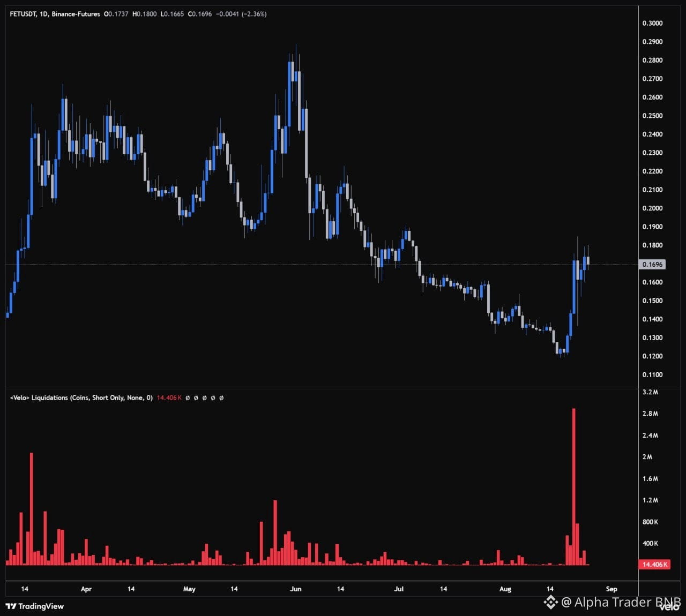Click the 0.3000 price axis label
Screen dimensions: 686x616
(x=652, y=23)
